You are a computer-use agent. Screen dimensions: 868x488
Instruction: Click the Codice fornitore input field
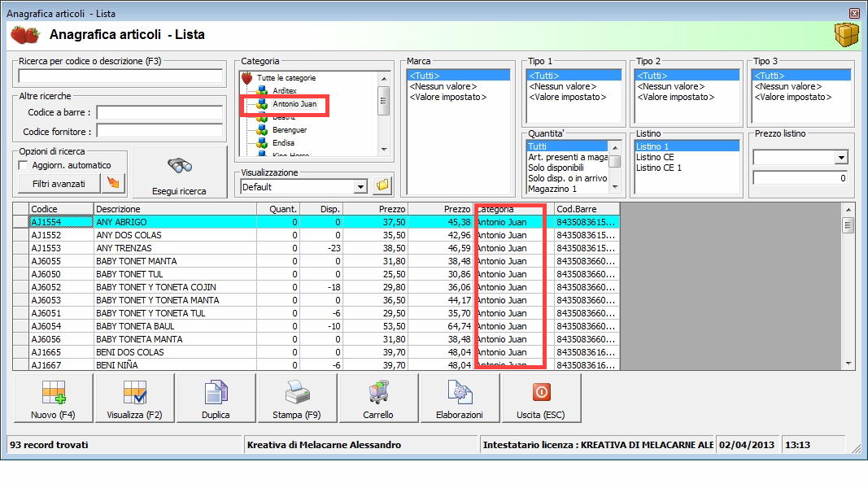pos(159,131)
